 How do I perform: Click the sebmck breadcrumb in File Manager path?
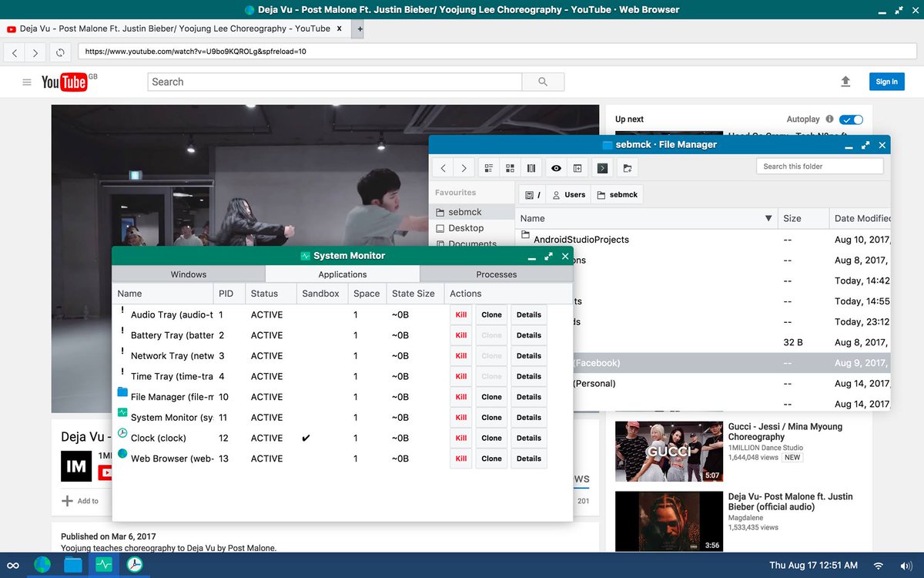pyautogui.click(x=618, y=195)
